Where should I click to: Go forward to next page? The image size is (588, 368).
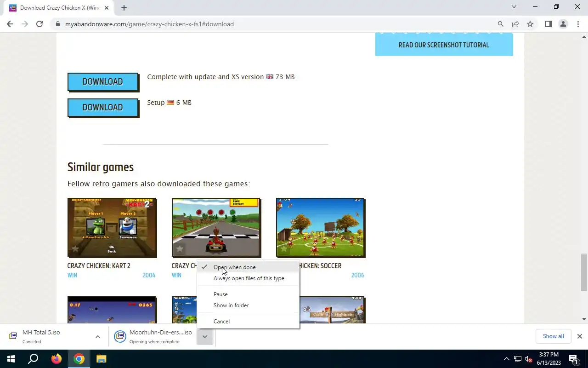point(25,24)
